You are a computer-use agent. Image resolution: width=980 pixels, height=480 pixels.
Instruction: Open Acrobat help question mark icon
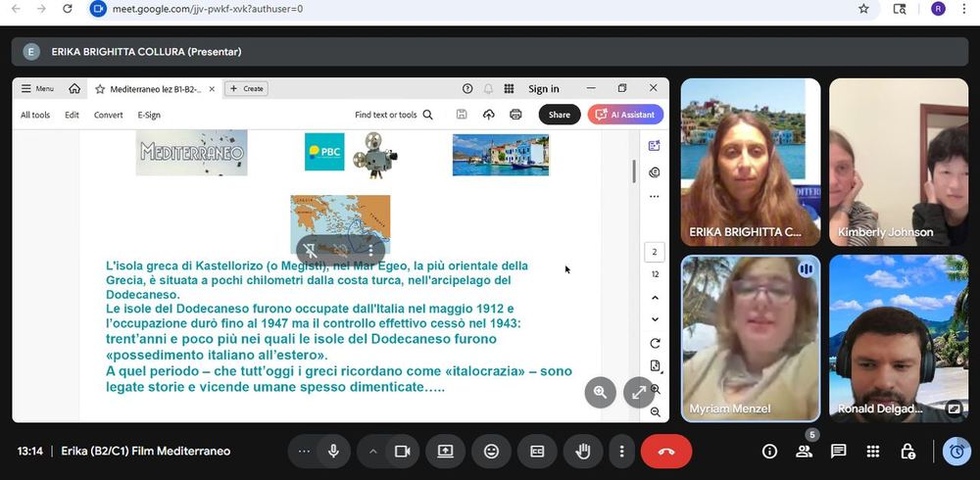467,89
